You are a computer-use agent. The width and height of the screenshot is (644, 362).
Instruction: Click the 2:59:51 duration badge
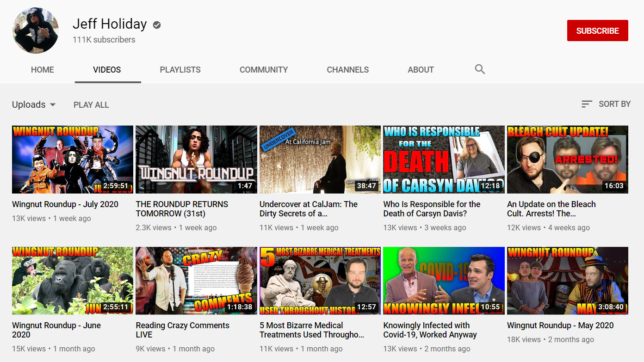click(x=116, y=186)
